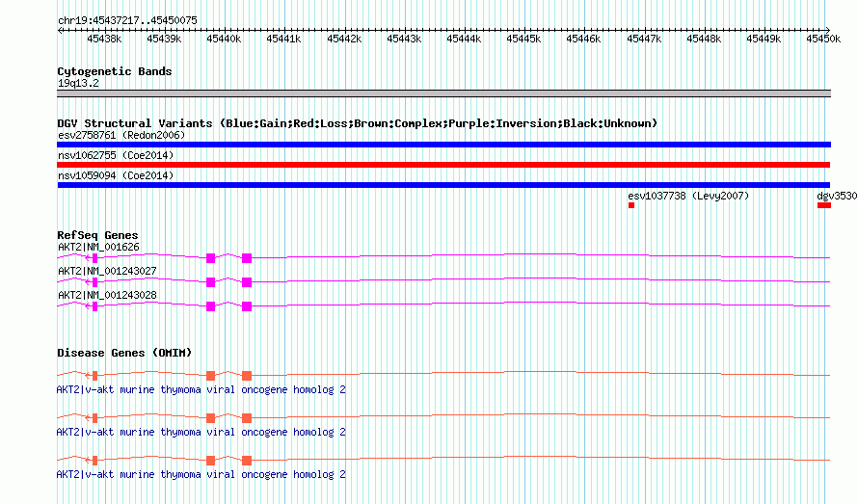The height and width of the screenshot is (504, 858).
Task: Open the dgv3530 variant label
Action: tap(837, 196)
